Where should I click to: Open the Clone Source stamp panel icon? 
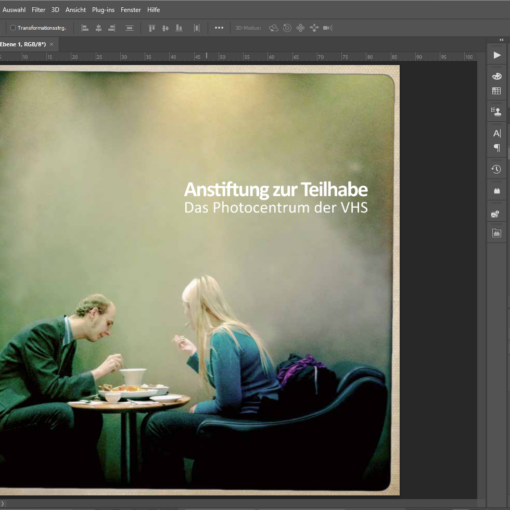pos(497,112)
